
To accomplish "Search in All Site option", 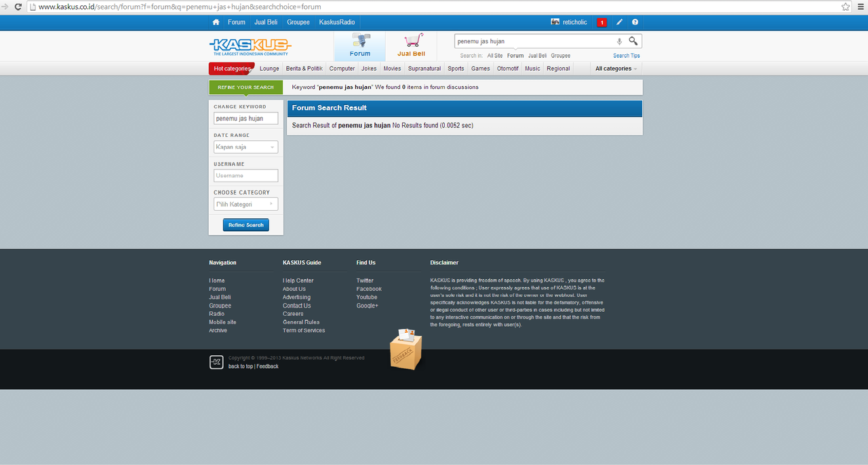I will click(x=495, y=56).
